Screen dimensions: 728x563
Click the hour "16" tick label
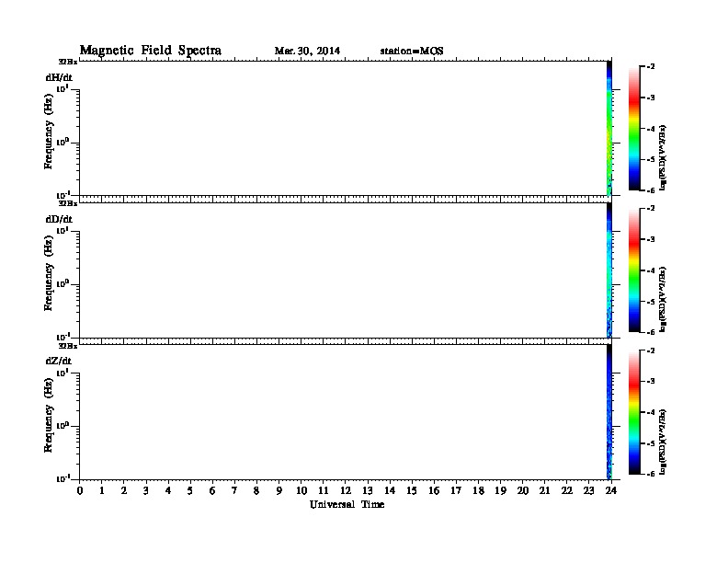click(x=434, y=490)
